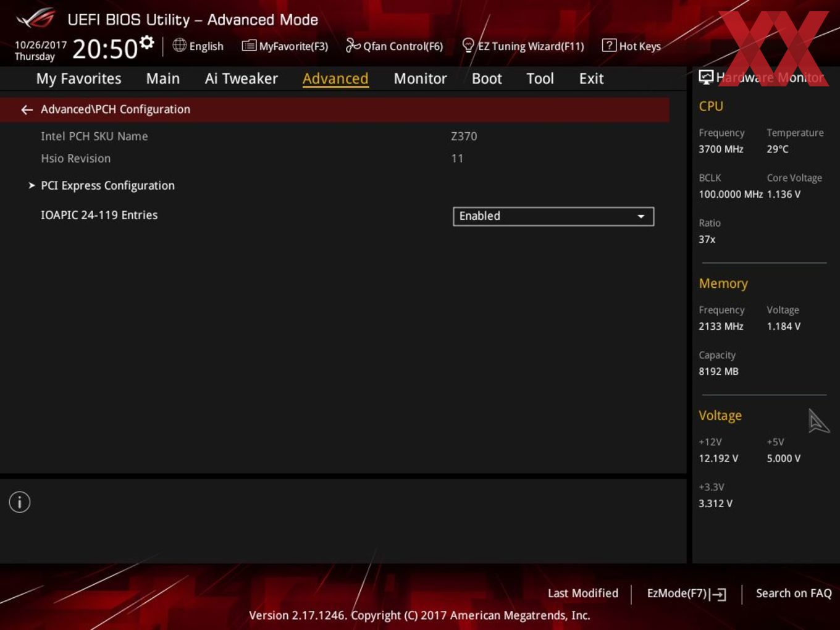
Task: Open the Tool tab
Action: click(540, 78)
